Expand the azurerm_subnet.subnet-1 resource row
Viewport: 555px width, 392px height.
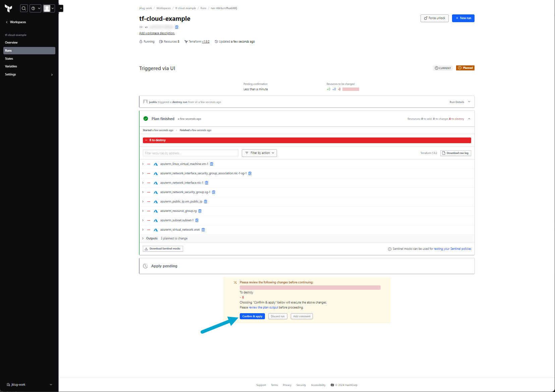click(x=143, y=220)
